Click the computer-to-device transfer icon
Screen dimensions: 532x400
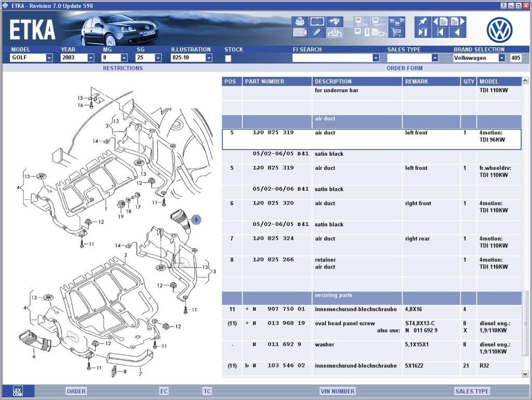click(362, 33)
